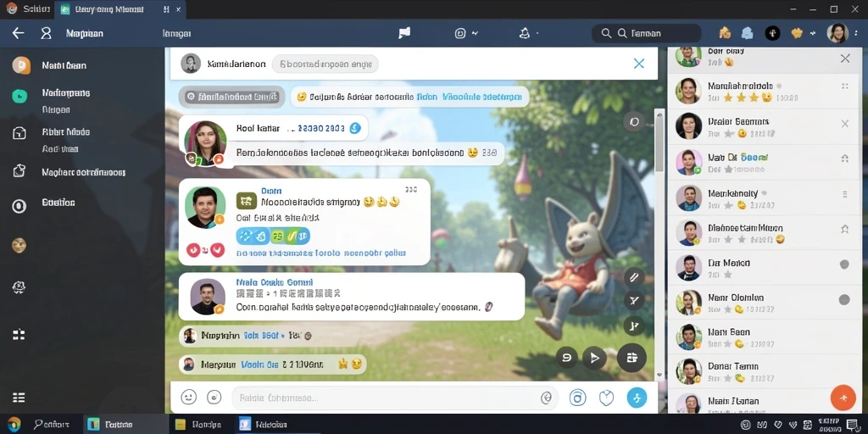Click the dark circle left of play button
The width and height of the screenshot is (868, 434).
pos(566,359)
